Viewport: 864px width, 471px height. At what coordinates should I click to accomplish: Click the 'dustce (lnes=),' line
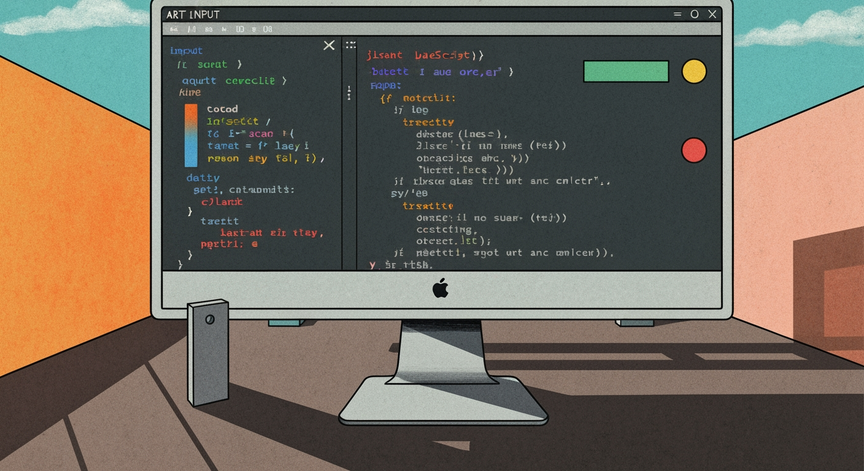pos(462,134)
